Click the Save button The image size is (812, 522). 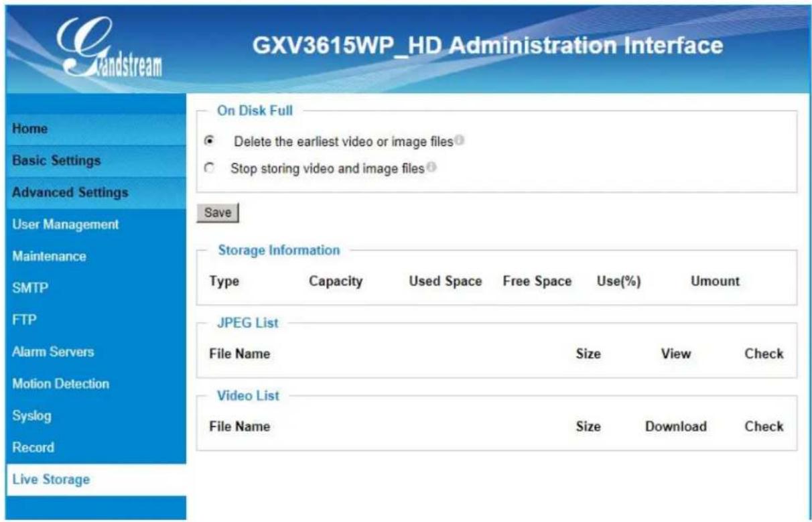coord(218,213)
